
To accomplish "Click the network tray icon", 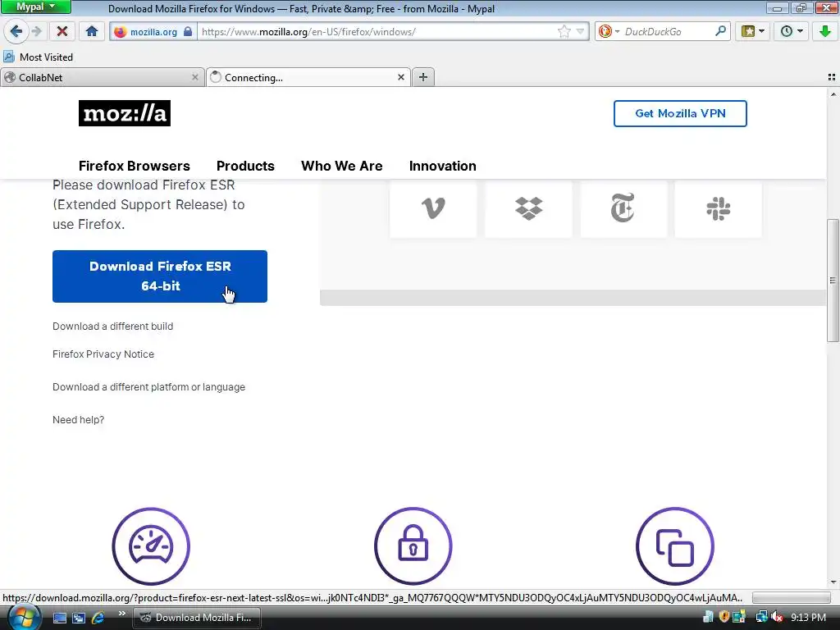I will 761,617.
